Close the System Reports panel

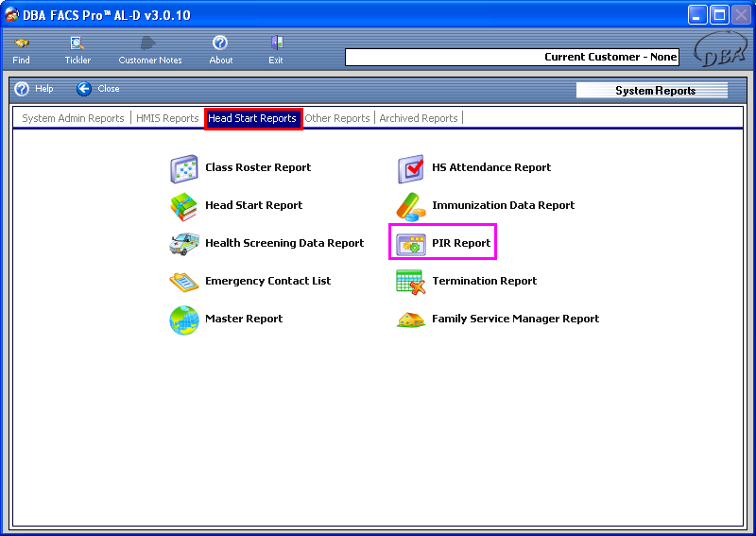[98, 89]
